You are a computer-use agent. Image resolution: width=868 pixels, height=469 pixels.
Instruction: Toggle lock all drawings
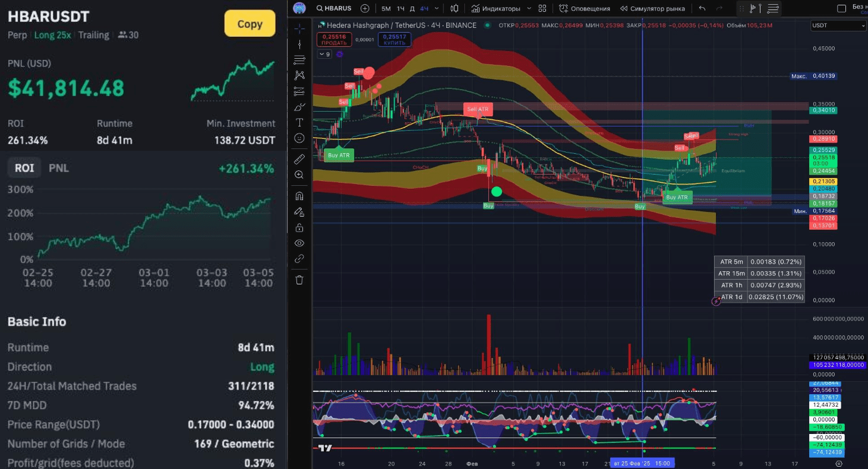[299, 227]
